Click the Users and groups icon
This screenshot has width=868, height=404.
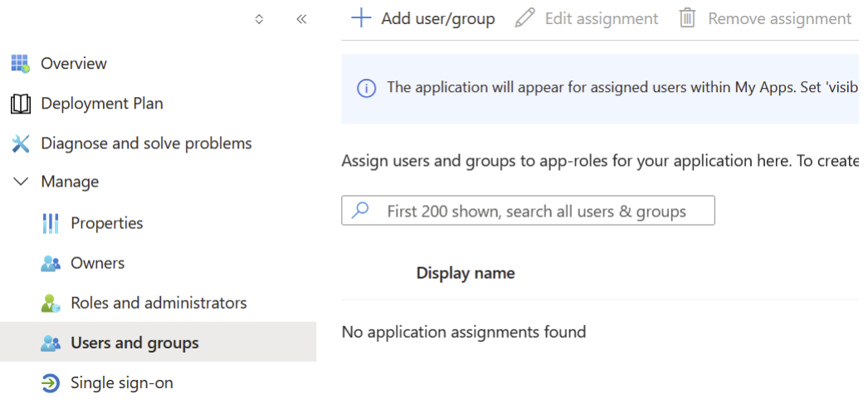pyautogui.click(x=51, y=343)
